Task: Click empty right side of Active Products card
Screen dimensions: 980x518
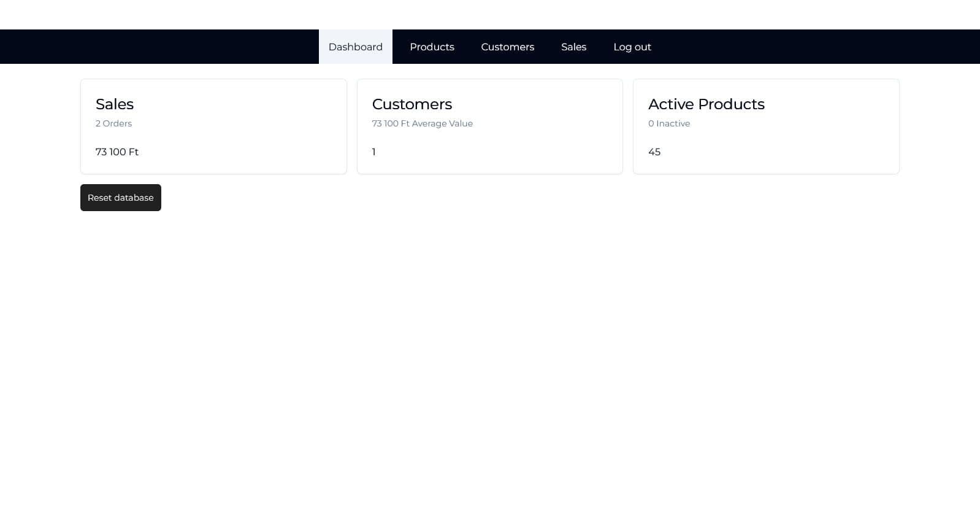Action: pos(846,135)
